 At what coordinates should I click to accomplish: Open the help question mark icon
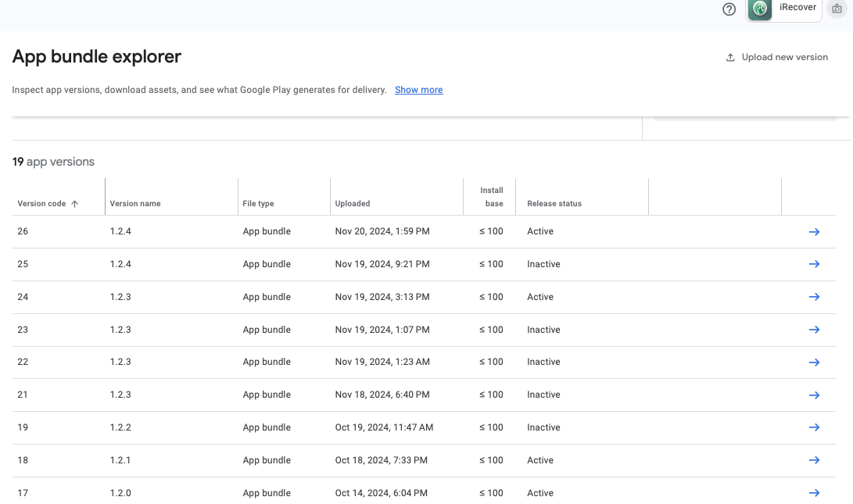[729, 9]
